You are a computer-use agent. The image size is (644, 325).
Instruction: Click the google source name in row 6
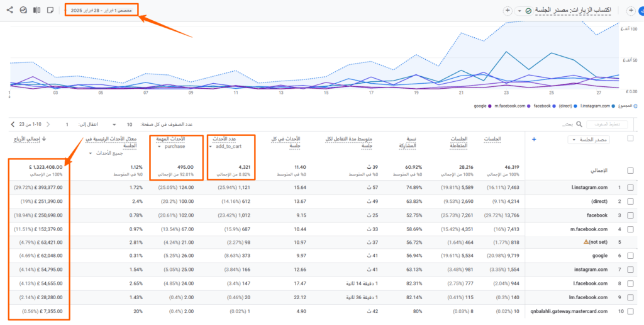[x=599, y=256]
